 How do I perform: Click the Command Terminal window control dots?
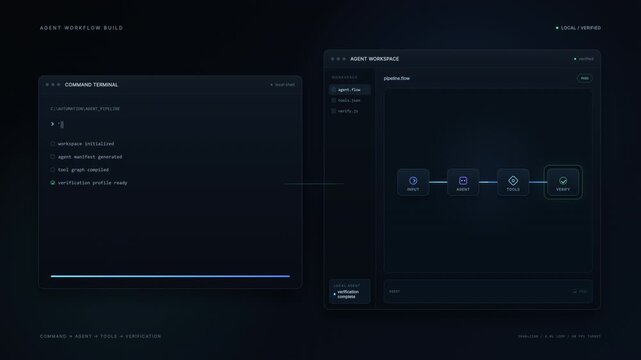coord(53,85)
